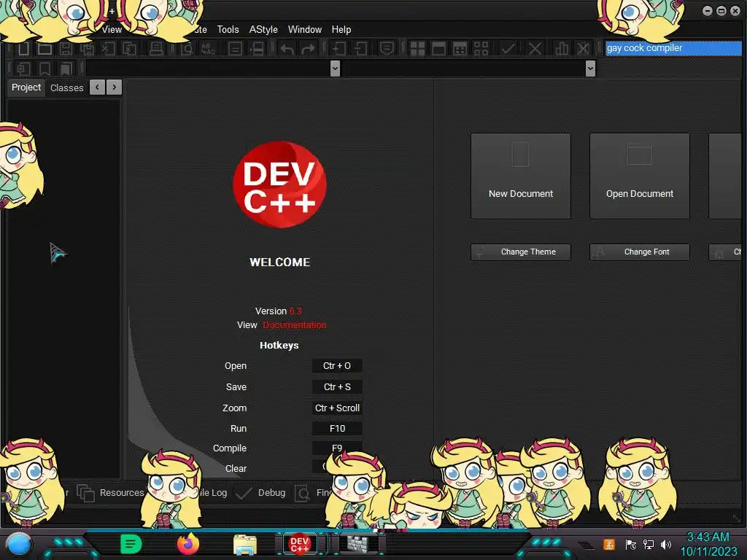Screen dimensions: 747x560
Task: Click the Hotkeys heading text
Action: [279, 345]
